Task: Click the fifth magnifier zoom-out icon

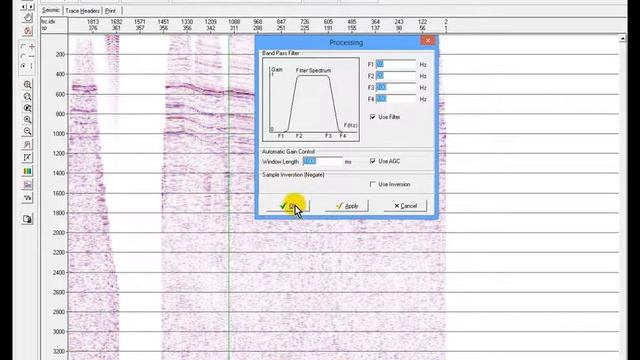Action: coord(27,131)
